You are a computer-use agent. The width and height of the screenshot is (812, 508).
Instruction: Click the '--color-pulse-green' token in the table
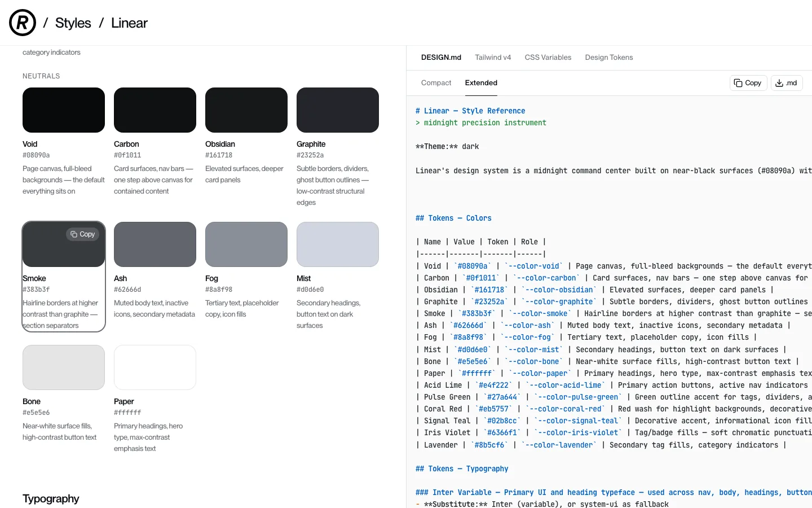coord(577,397)
